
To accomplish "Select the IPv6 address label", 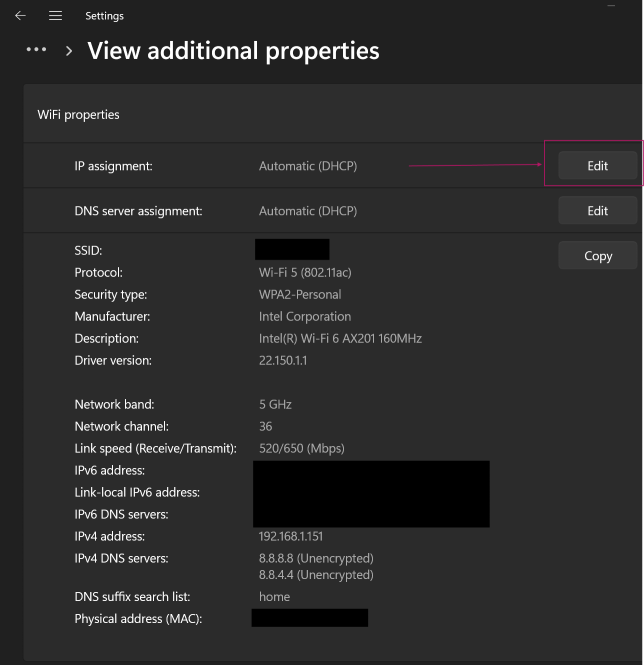I will 109,470.
